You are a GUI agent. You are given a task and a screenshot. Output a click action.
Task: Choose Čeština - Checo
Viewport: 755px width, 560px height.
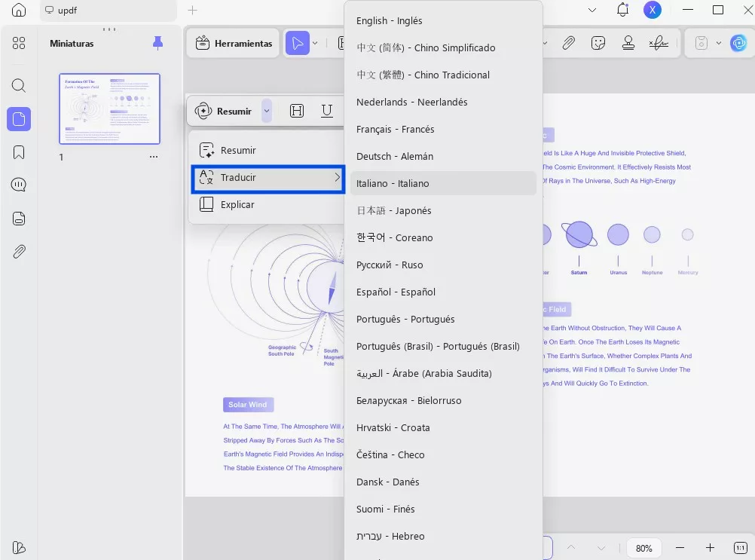tap(443, 454)
